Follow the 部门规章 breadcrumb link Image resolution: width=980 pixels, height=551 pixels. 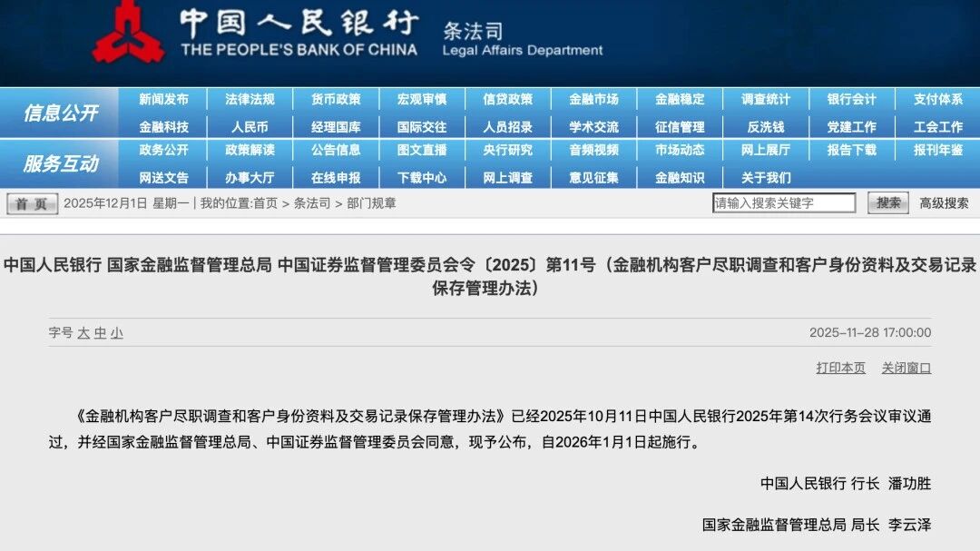371,203
